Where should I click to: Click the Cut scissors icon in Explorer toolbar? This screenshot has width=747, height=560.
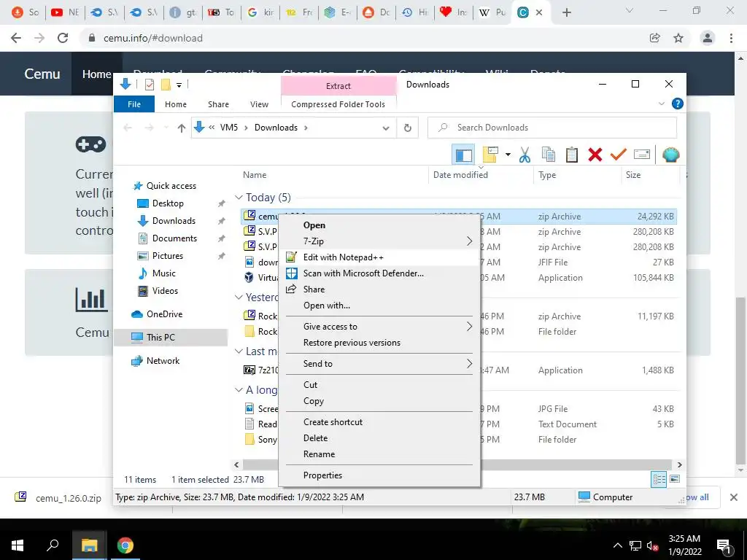point(525,155)
